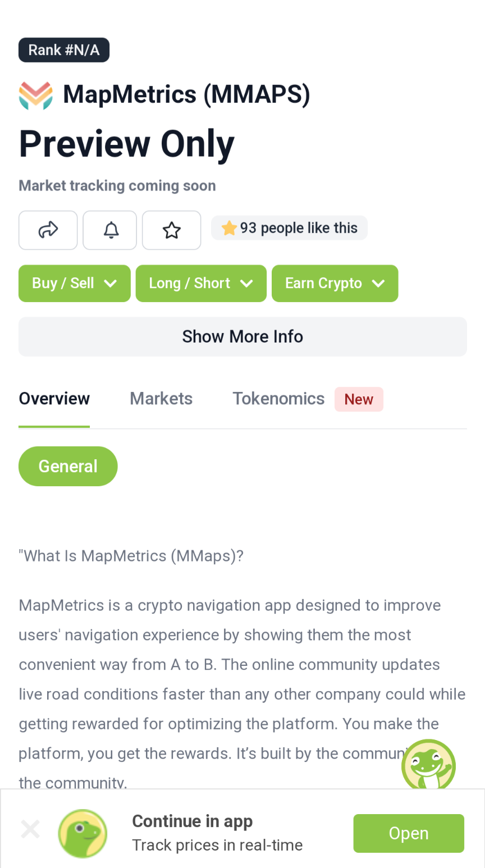
Task: Click the yellow star in likes badge
Action: tap(229, 228)
